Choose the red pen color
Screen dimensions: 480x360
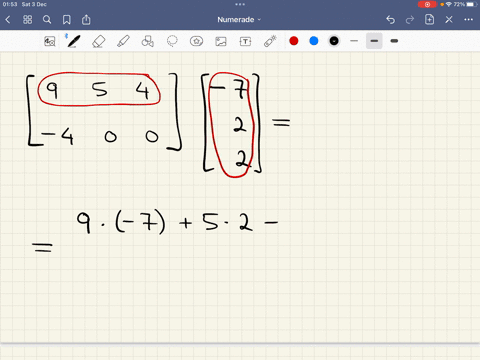tap(294, 41)
